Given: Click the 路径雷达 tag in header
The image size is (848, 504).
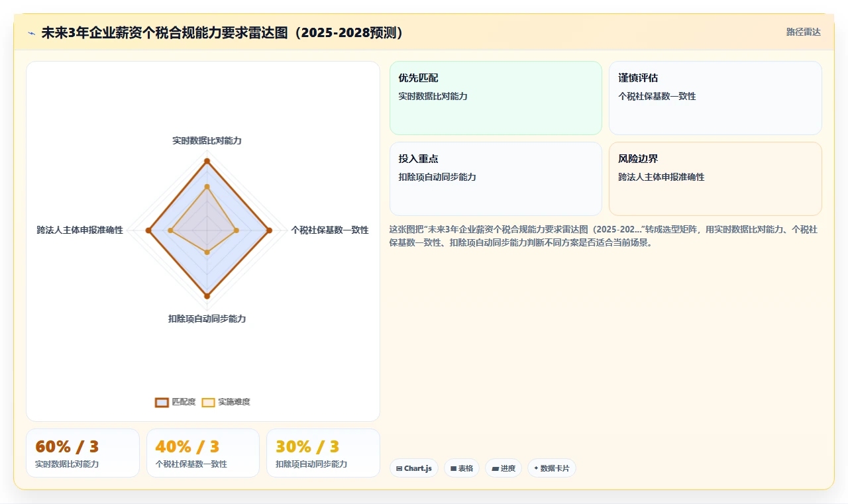Looking at the screenshot, I should click(x=804, y=32).
